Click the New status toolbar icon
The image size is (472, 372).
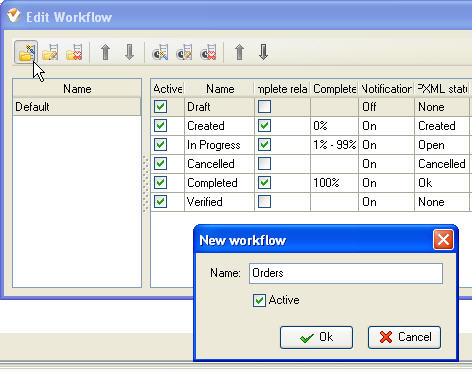pyautogui.click(x=160, y=52)
